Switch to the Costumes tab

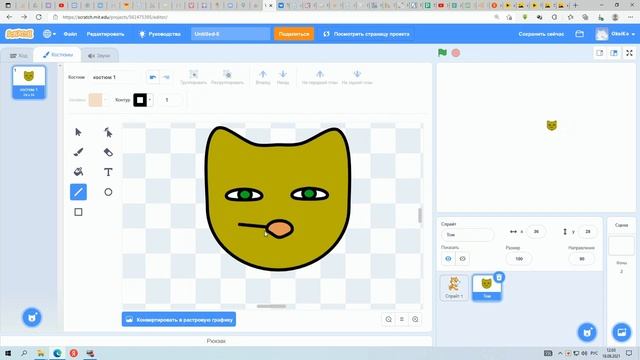coord(58,55)
